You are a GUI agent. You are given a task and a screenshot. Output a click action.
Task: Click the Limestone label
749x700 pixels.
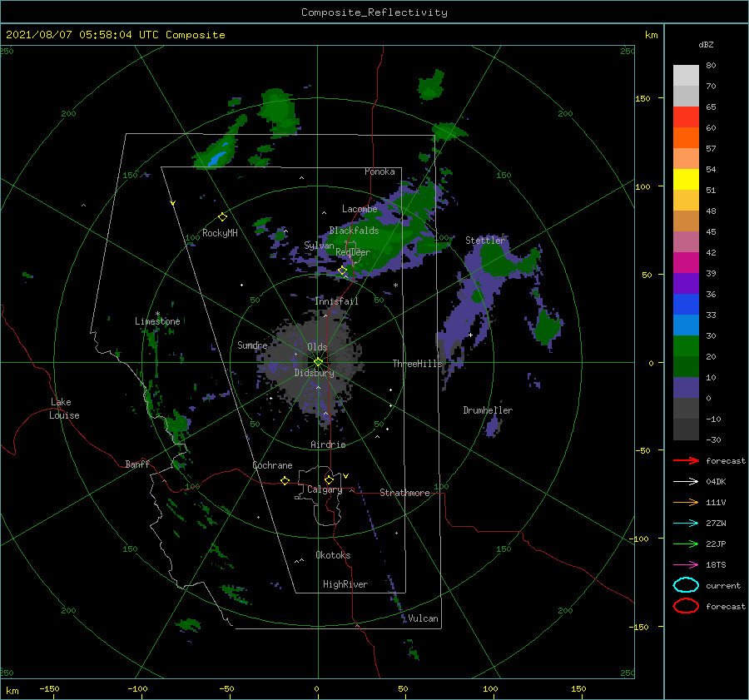pyautogui.click(x=157, y=321)
